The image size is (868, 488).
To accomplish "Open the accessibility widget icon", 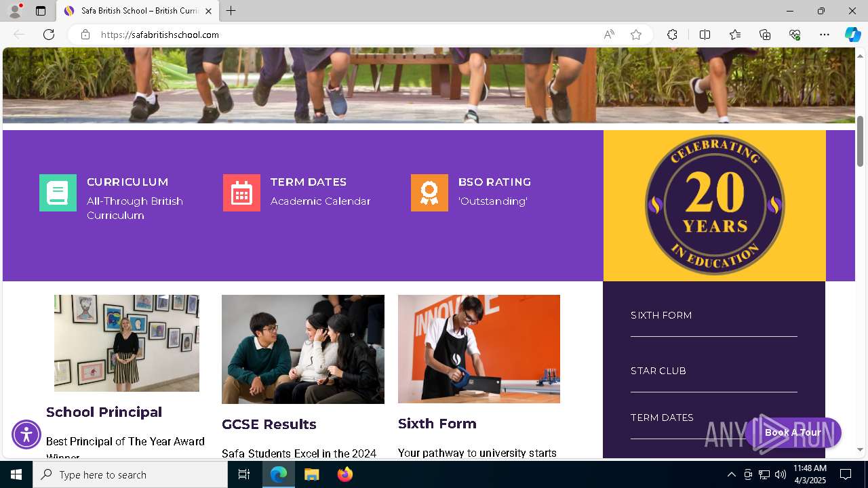I will 26,434.
